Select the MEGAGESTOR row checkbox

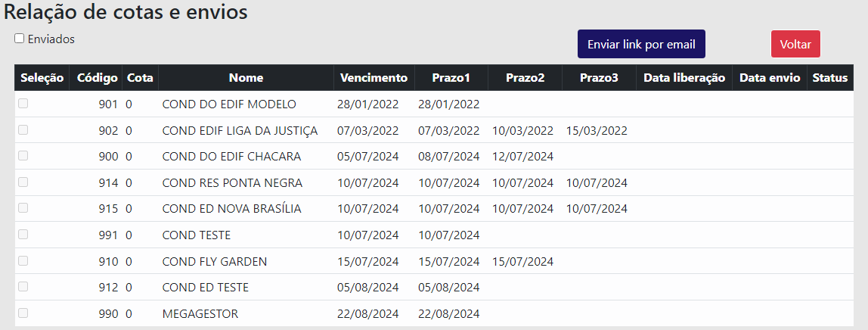pos(23,313)
